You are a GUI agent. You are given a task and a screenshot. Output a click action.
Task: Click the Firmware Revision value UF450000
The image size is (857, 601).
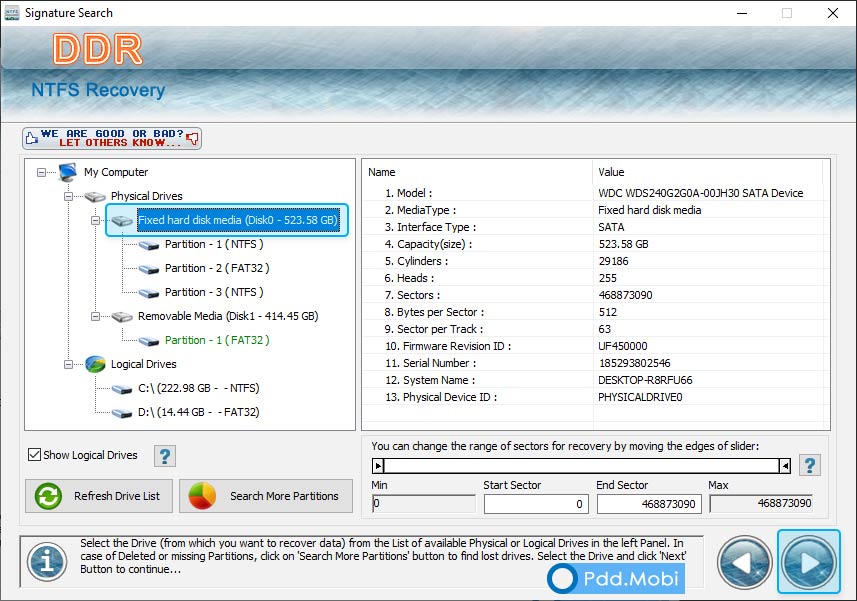(x=623, y=346)
